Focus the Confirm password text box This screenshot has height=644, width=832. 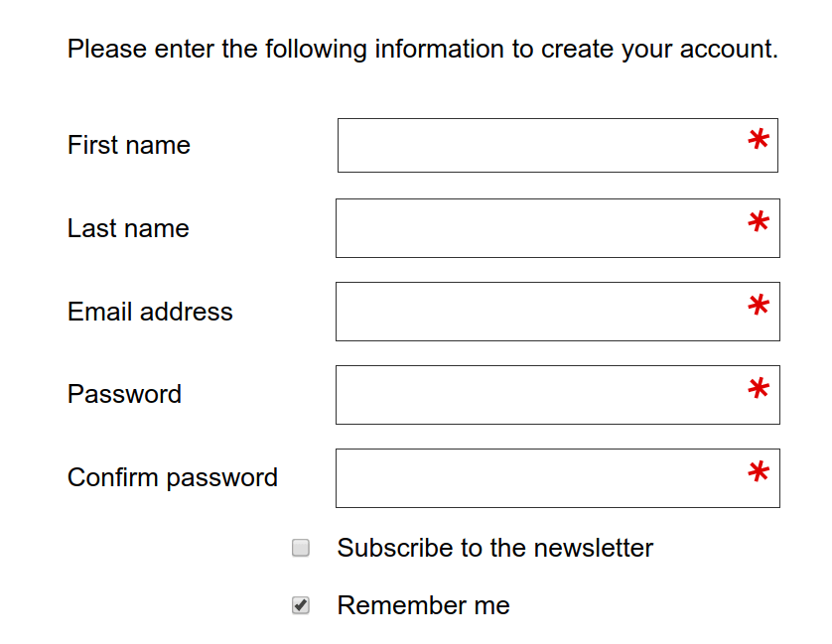tap(541, 478)
